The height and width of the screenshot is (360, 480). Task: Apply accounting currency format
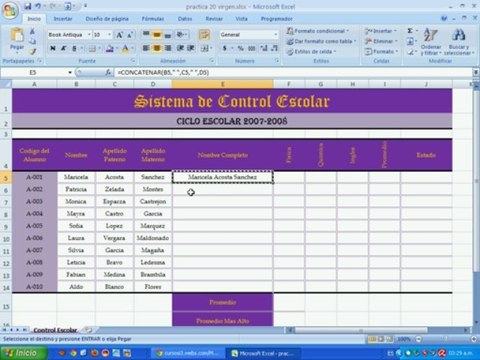[225, 48]
